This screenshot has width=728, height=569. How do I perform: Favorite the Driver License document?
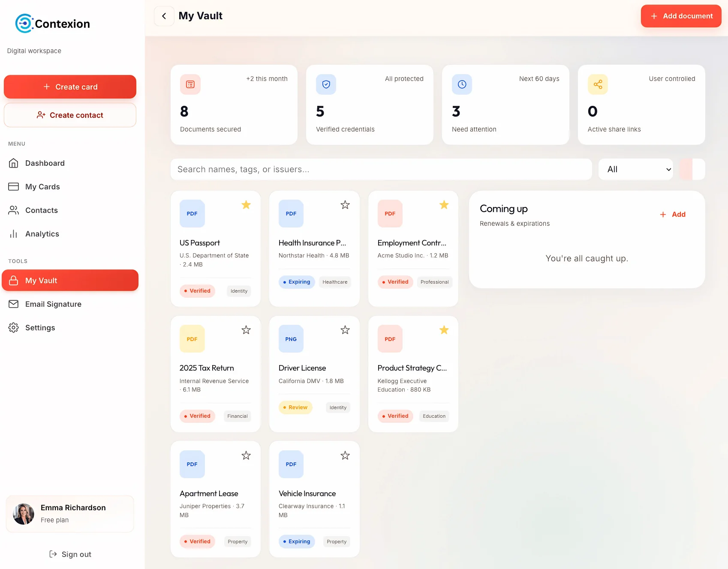click(345, 330)
